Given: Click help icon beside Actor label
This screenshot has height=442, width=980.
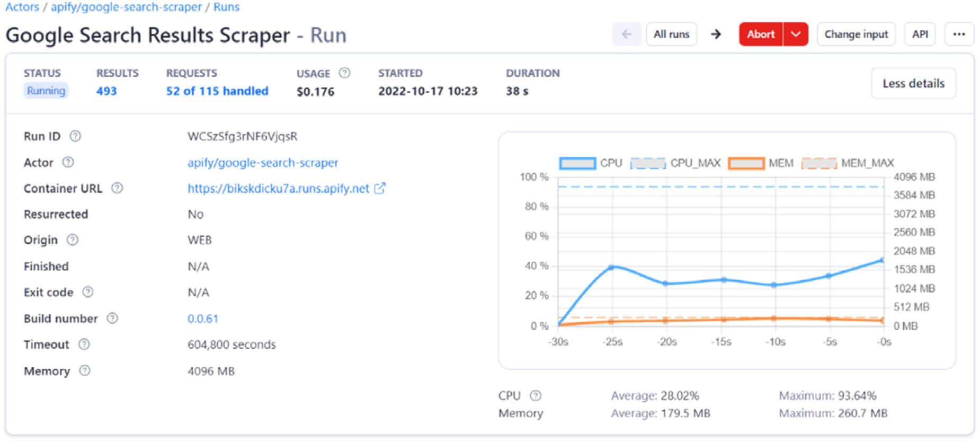Looking at the screenshot, I should [68, 162].
